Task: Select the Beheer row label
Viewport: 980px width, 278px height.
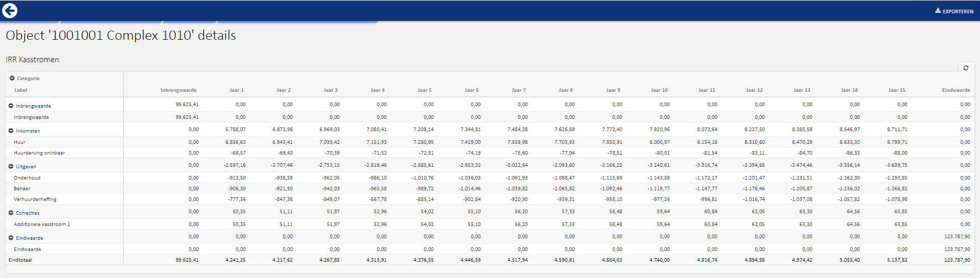Action: pos(22,189)
